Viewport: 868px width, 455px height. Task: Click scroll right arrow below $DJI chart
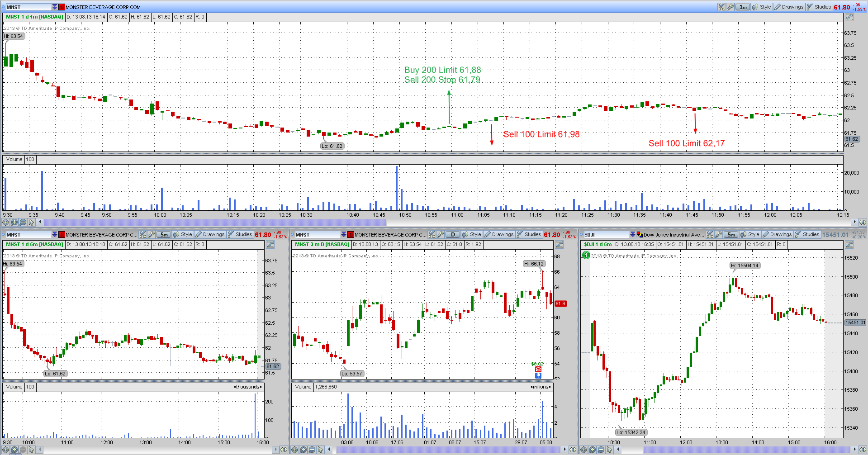tap(854, 450)
